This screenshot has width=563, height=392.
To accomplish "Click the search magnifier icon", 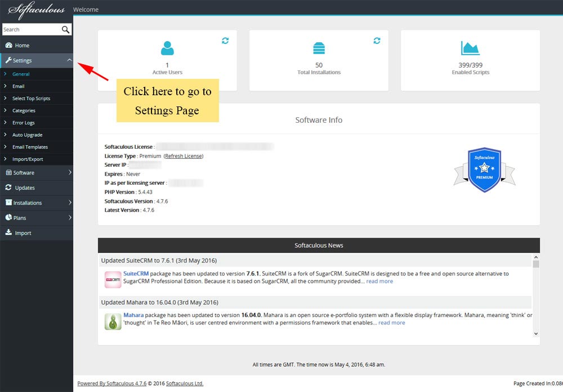I will pyautogui.click(x=65, y=29).
